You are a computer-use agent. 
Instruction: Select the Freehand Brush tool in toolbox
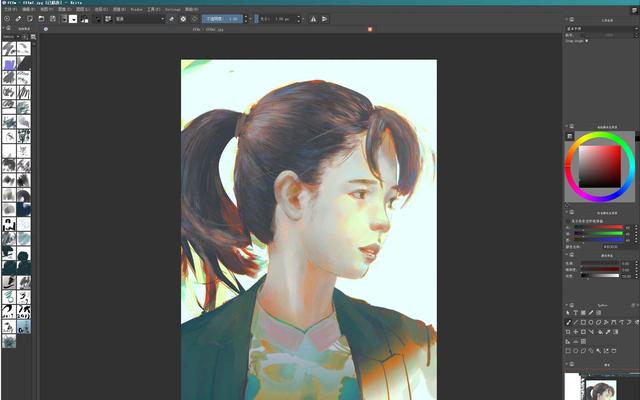click(x=569, y=322)
